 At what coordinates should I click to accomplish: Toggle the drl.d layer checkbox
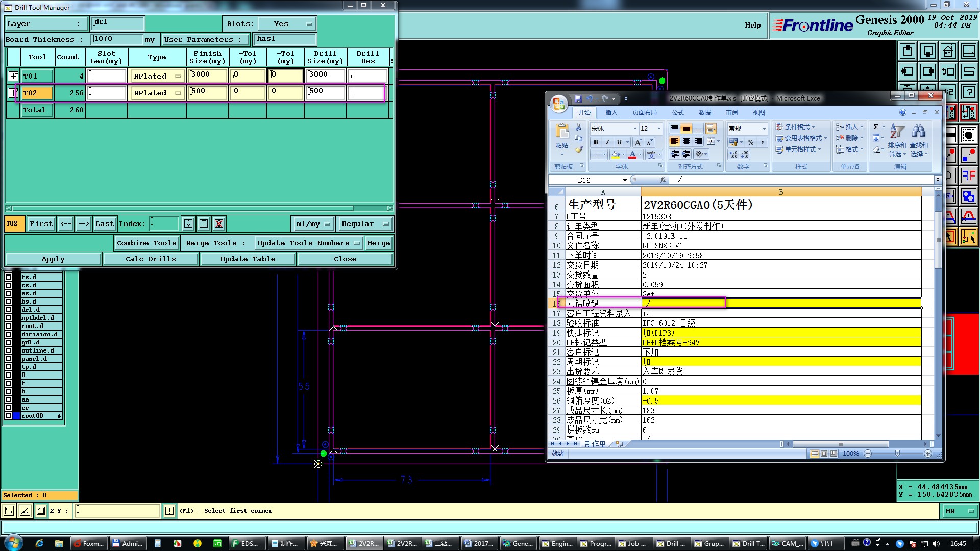(x=8, y=310)
